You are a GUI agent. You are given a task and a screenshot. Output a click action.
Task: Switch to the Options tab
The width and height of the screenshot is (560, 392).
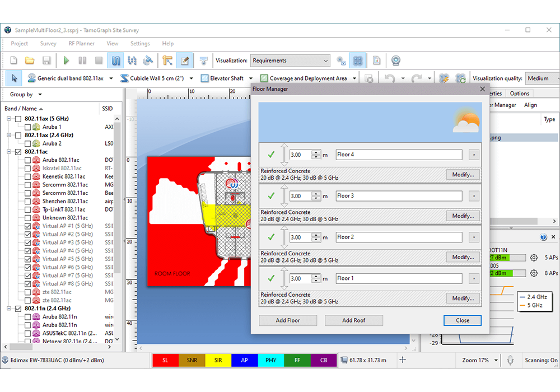[519, 94]
